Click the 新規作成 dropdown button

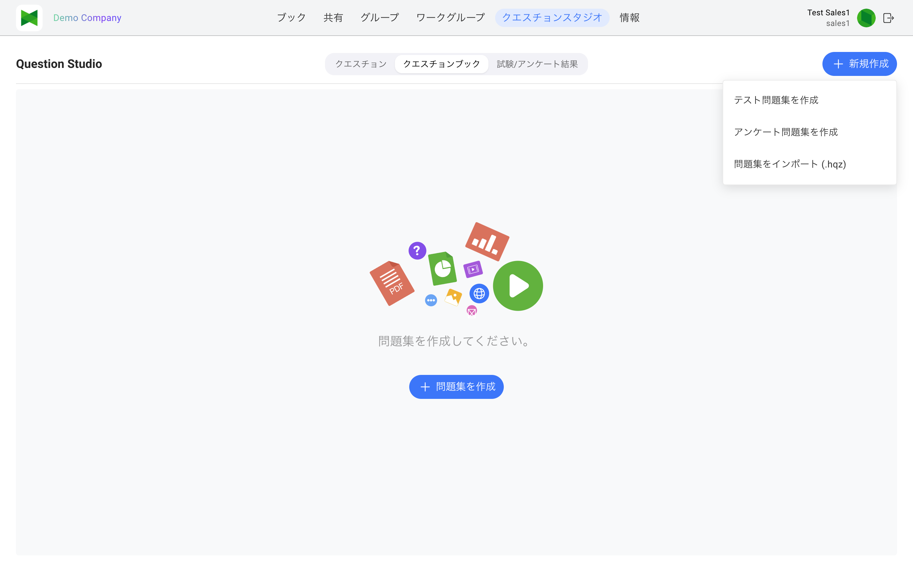[859, 64]
